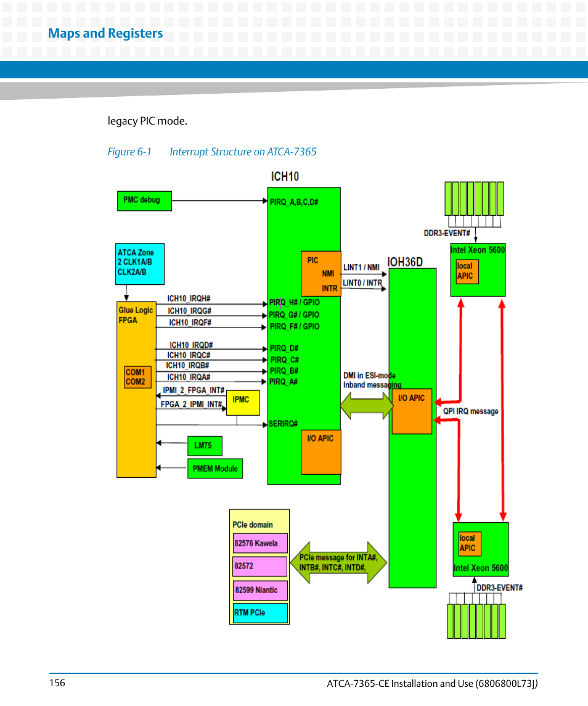Viewport: 588px width, 706px height.
Task: Click the PIRQ_B# pin label
Action: point(284,371)
